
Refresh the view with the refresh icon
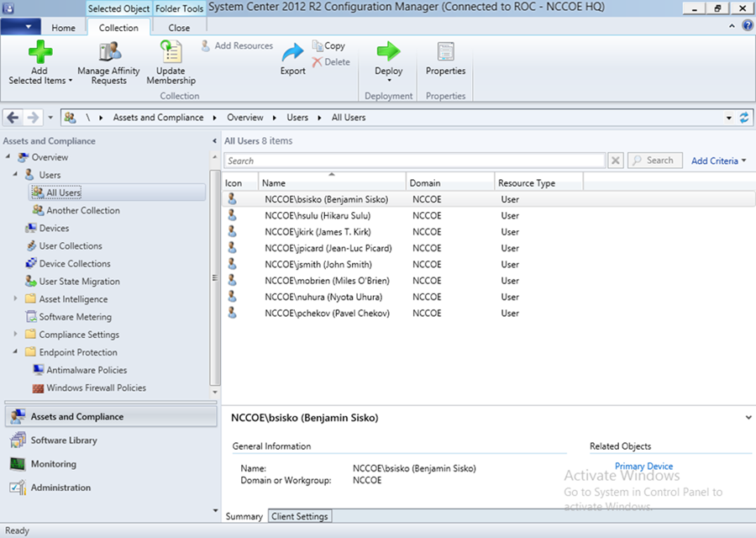pos(744,117)
